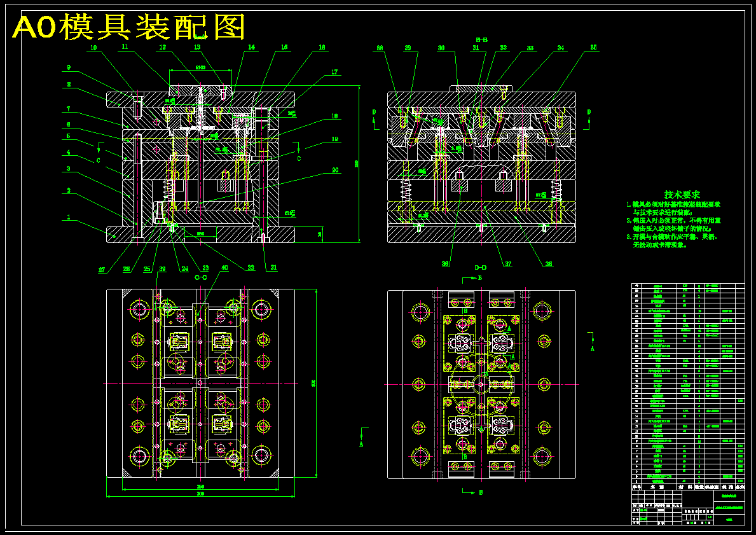
Task: Pick part callout number 10
Action: tap(93, 47)
